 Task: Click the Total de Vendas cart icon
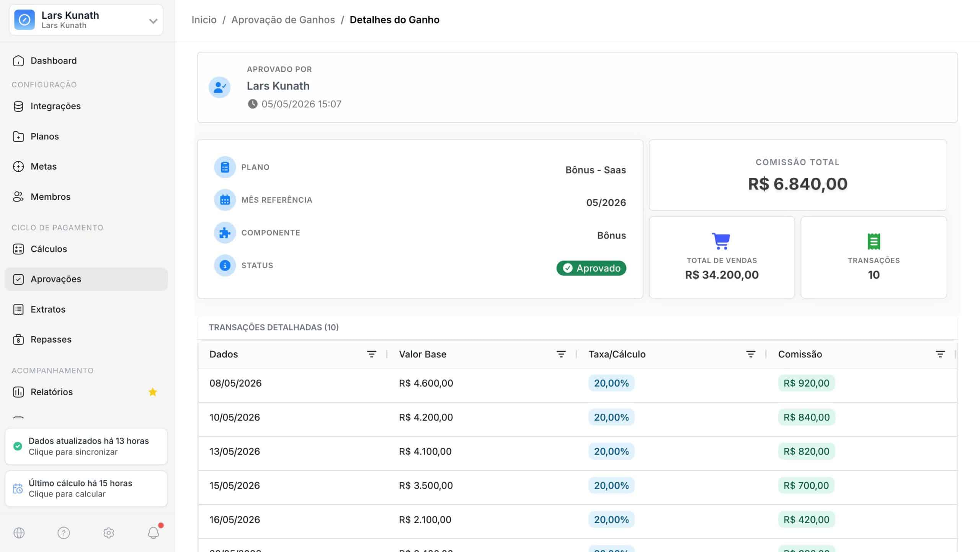[x=721, y=241]
